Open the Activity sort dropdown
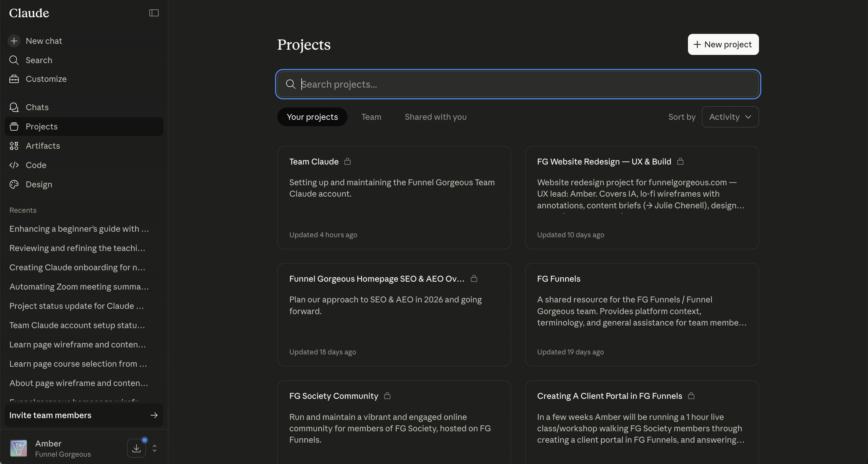868x464 pixels. point(730,117)
